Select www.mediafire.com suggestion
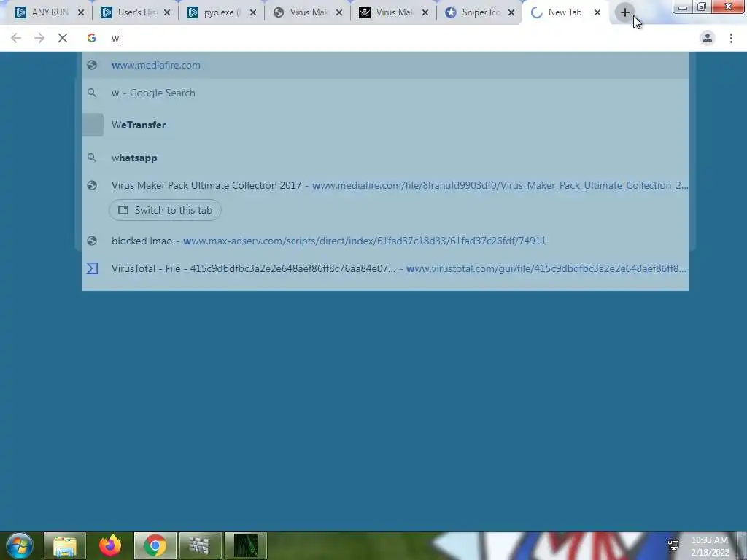The image size is (747, 560). click(385, 65)
